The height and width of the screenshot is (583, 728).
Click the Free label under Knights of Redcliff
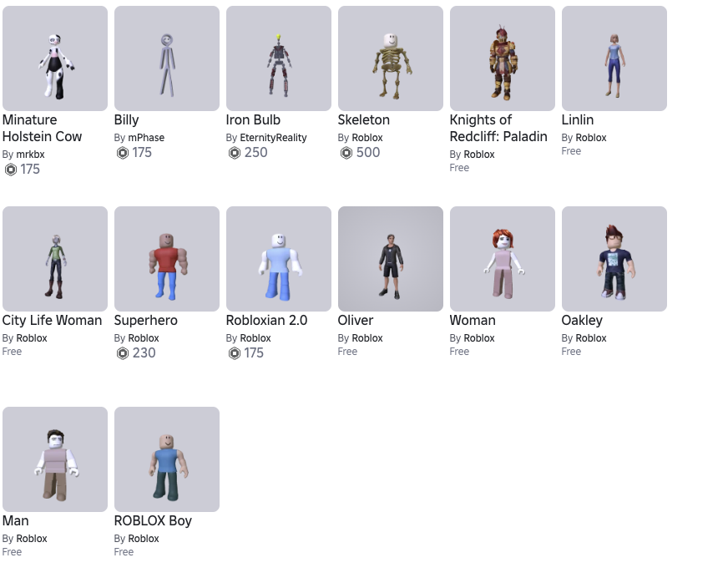459,168
